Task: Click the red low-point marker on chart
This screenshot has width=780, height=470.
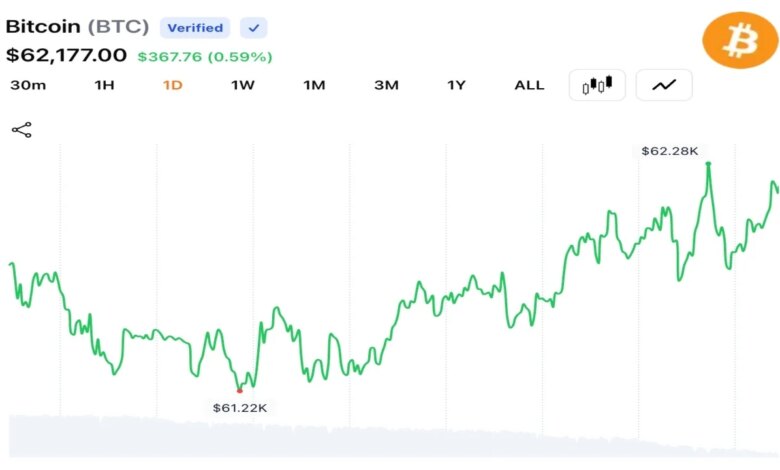Action: point(239,391)
